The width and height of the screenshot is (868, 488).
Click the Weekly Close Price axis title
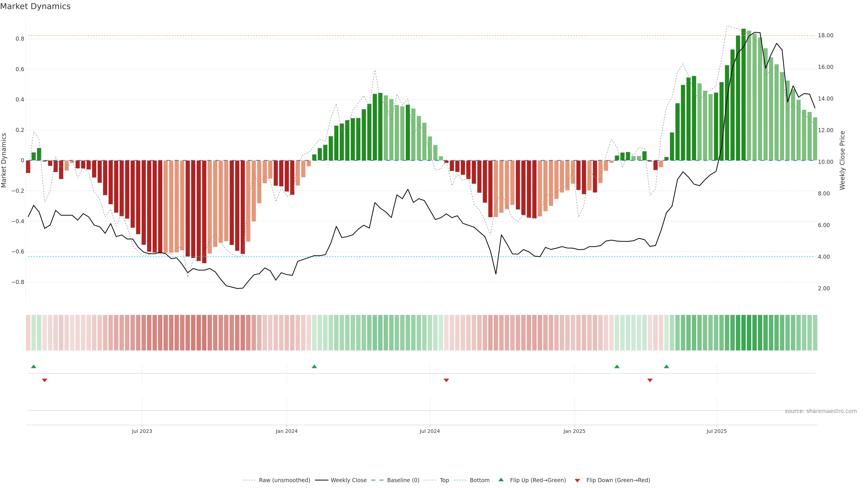point(842,160)
